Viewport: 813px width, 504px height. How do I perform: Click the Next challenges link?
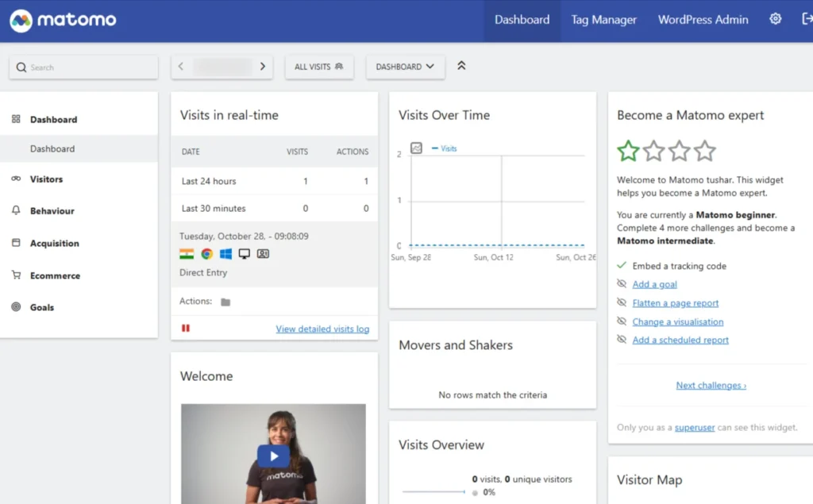711,386
